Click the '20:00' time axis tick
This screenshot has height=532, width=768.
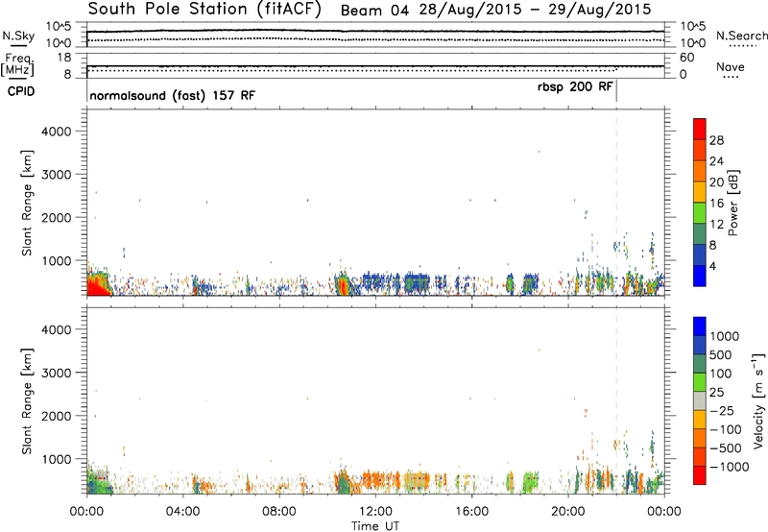(x=567, y=512)
